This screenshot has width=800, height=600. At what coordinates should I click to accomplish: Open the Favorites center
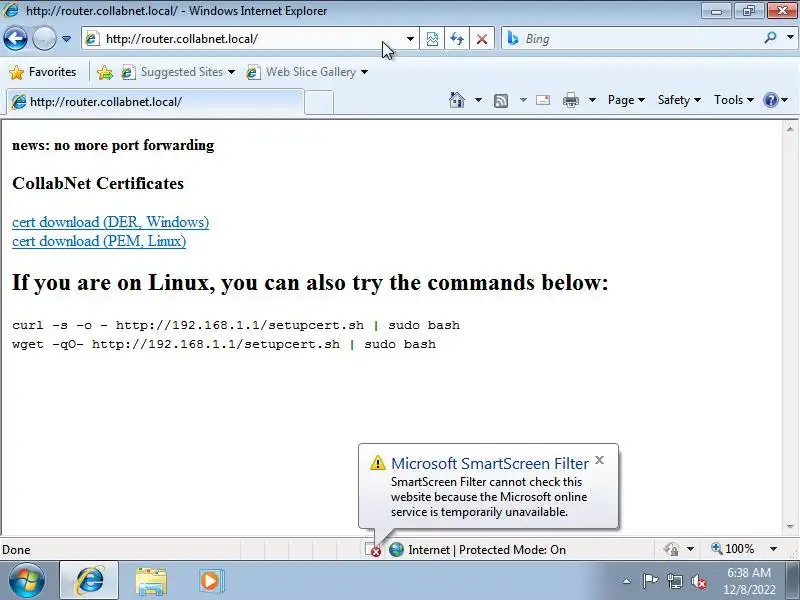click(x=43, y=72)
